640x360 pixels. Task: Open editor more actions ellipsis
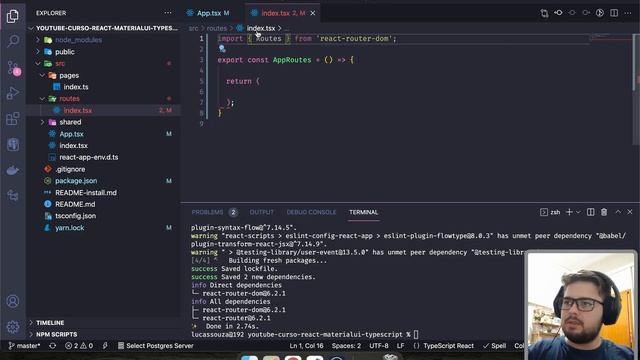(x=628, y=13)
